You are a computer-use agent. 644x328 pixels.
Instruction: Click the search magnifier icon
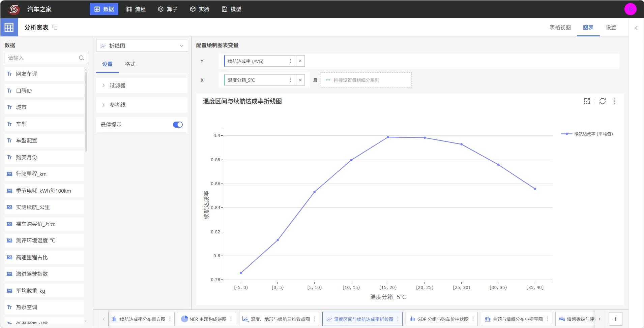click(82, 58)
